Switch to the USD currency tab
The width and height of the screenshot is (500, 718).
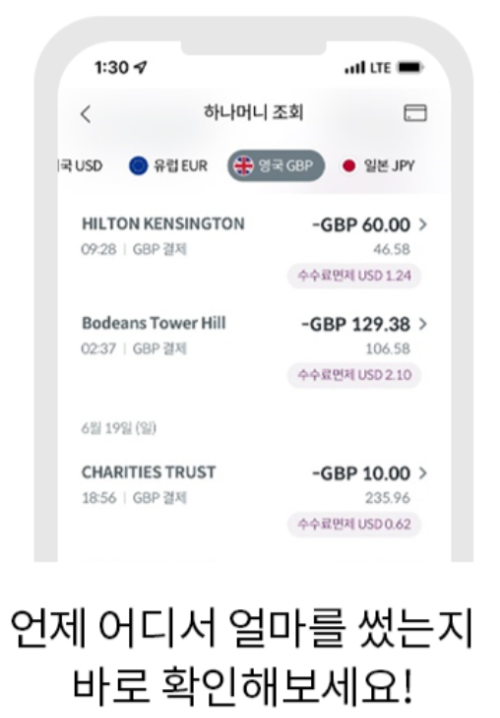81,166
